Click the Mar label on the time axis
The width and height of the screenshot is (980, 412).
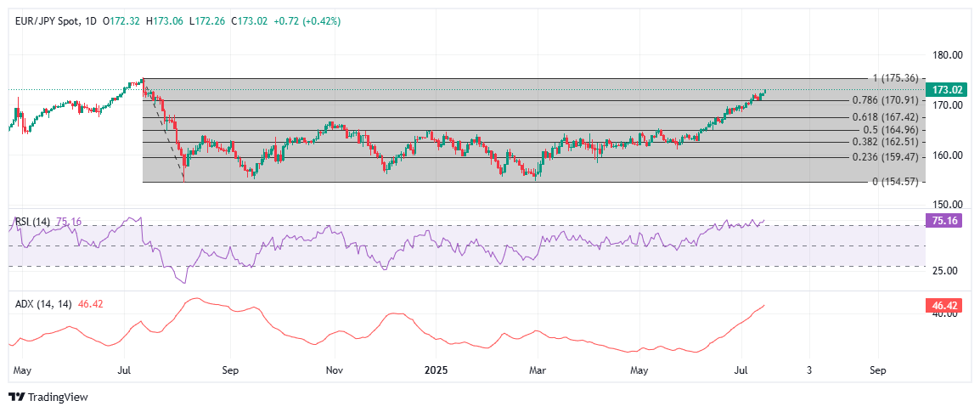pyautogui.click(x=537, y=371)
